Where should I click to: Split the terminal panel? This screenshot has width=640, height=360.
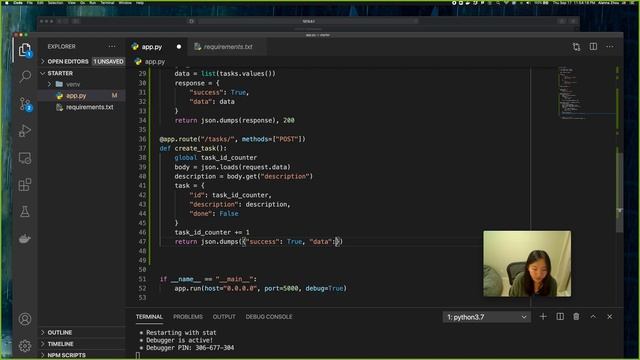tap(560, 317)
